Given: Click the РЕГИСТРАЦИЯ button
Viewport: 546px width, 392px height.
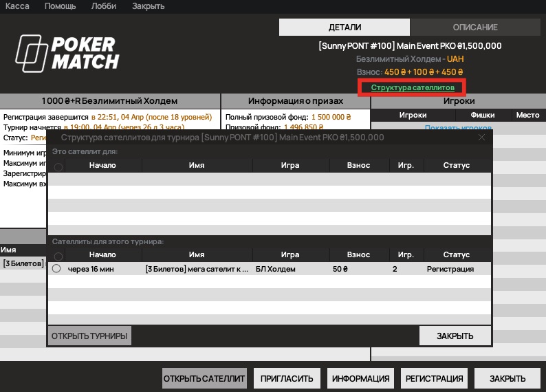Looking at the screenshot, I should point(434,378).
